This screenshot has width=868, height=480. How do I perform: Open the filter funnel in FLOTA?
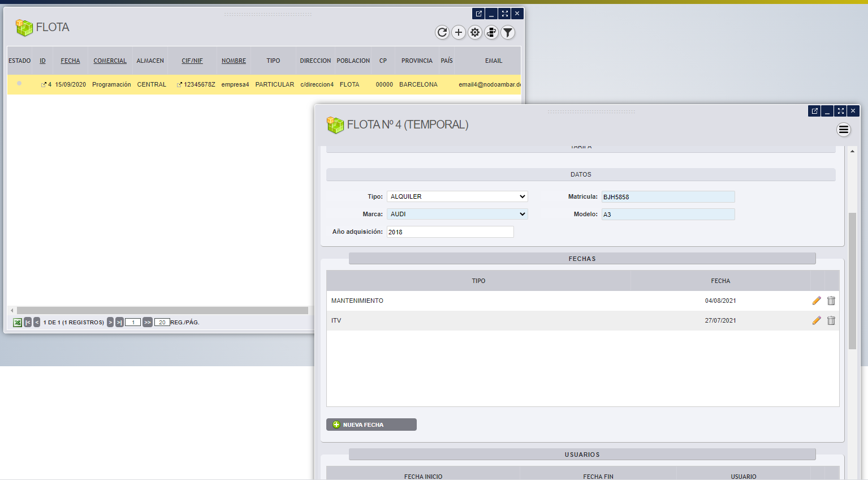tap(508, 32)
